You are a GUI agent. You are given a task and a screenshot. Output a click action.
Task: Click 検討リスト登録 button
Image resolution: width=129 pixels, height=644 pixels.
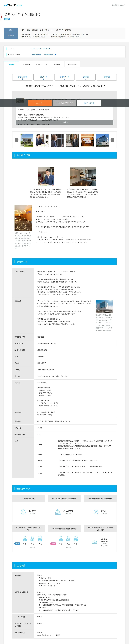click(89, 103)
